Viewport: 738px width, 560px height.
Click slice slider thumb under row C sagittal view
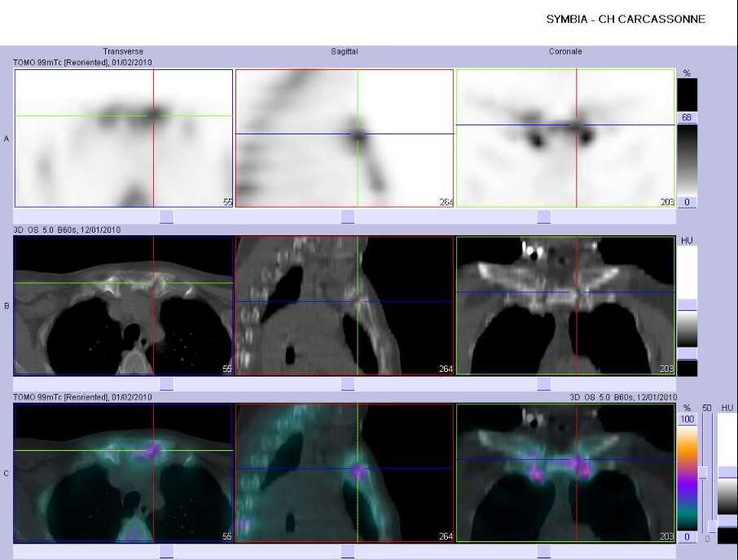tap(348, 552)
